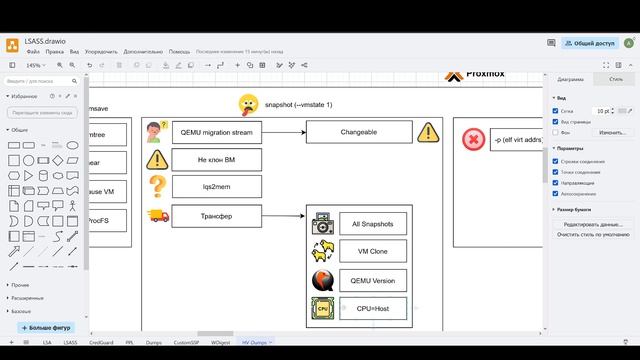Viewport: 640px width, 360px height.
Task: Click the search magnifier icon in shapes panel
Action: [74, 81]
